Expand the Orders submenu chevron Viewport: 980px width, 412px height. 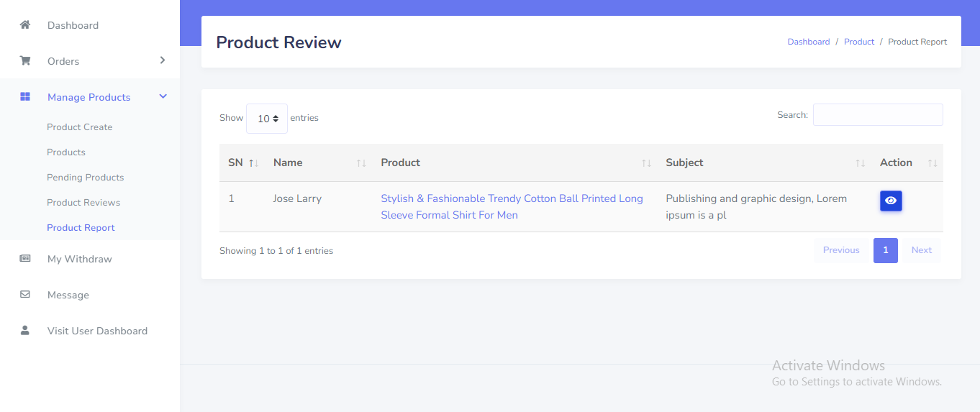[163, 60]
